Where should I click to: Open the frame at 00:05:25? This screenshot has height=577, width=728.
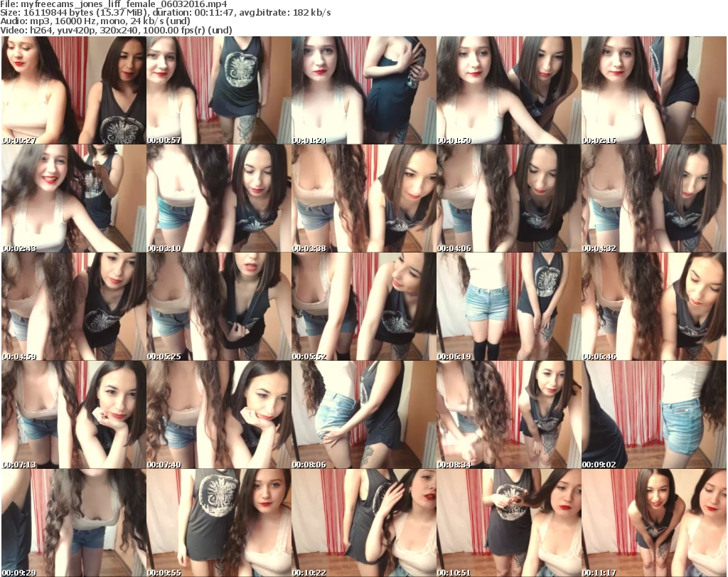point(219,307)
